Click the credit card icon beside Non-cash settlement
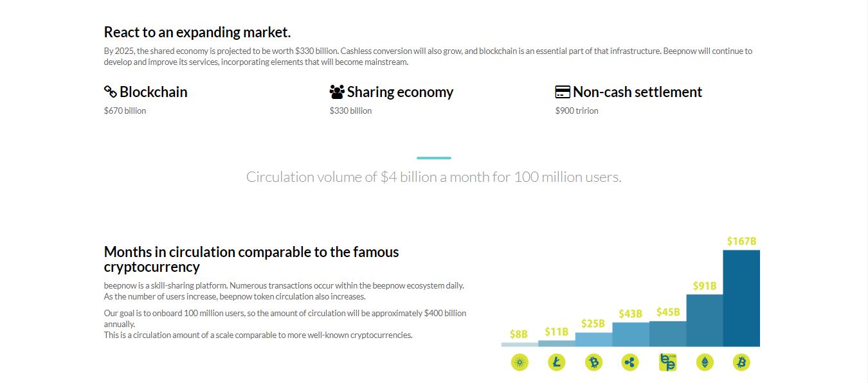 click(x=563, y=92)
